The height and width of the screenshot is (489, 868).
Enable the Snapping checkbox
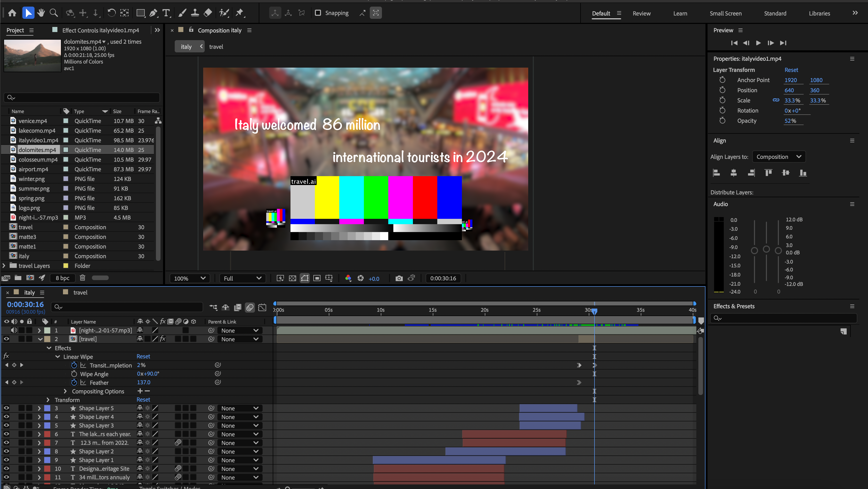tap(318, 13)
